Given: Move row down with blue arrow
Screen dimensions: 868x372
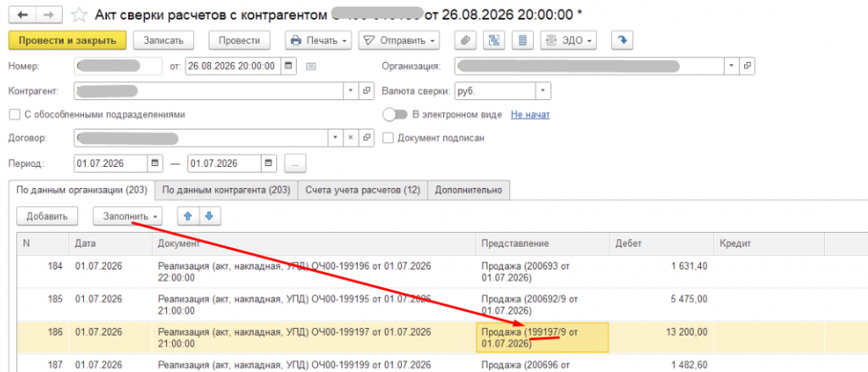Looking at the screenshot, I should (x=209, y=216).
